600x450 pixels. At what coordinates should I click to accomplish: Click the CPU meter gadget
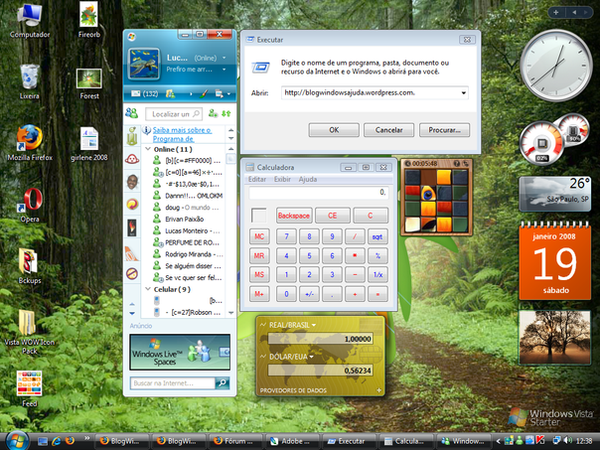click(541, 144)
